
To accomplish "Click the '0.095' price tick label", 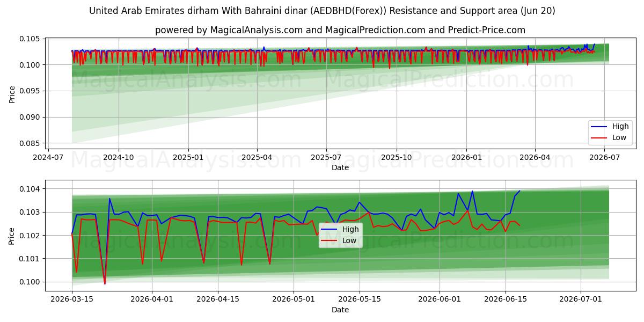I will [31, 91].
